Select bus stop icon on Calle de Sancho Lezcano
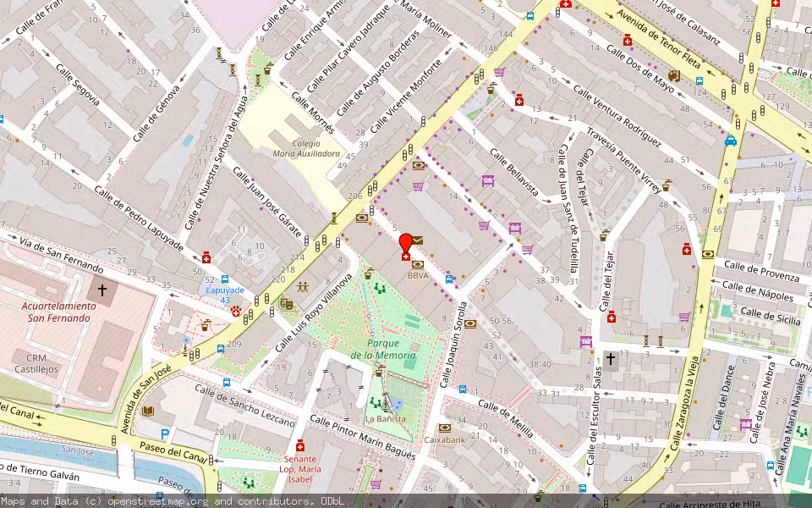 click(x=227, y=383)
